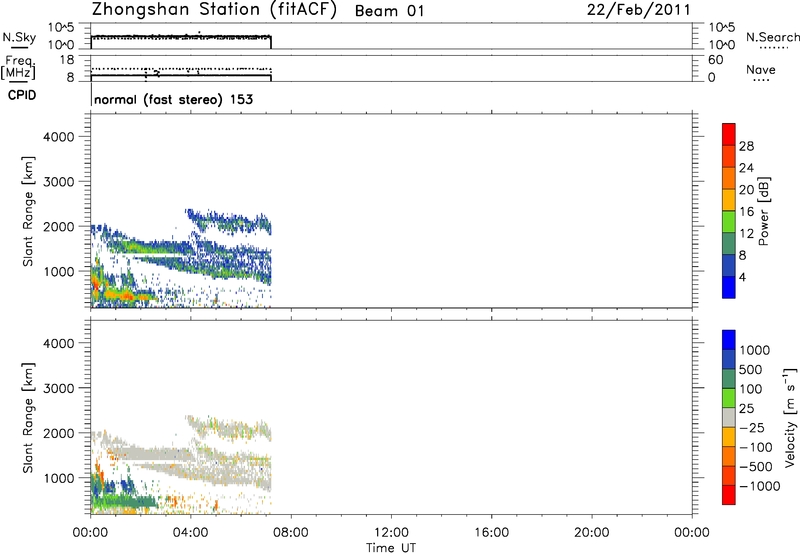This screenshot has width=800, height=554.
Task: Click the 'Velocity [m s-1]' colorbar label
Action: pos(790,417)
